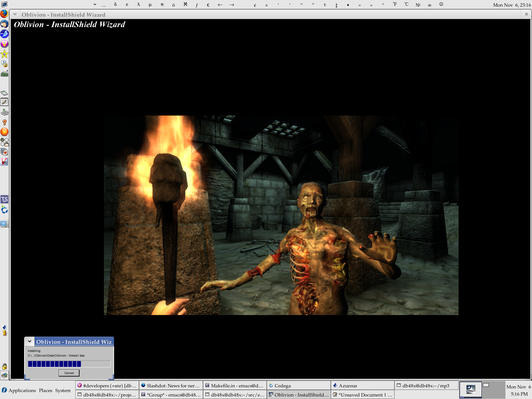
Task: Insert the numero № symbol
Action: 418,4
